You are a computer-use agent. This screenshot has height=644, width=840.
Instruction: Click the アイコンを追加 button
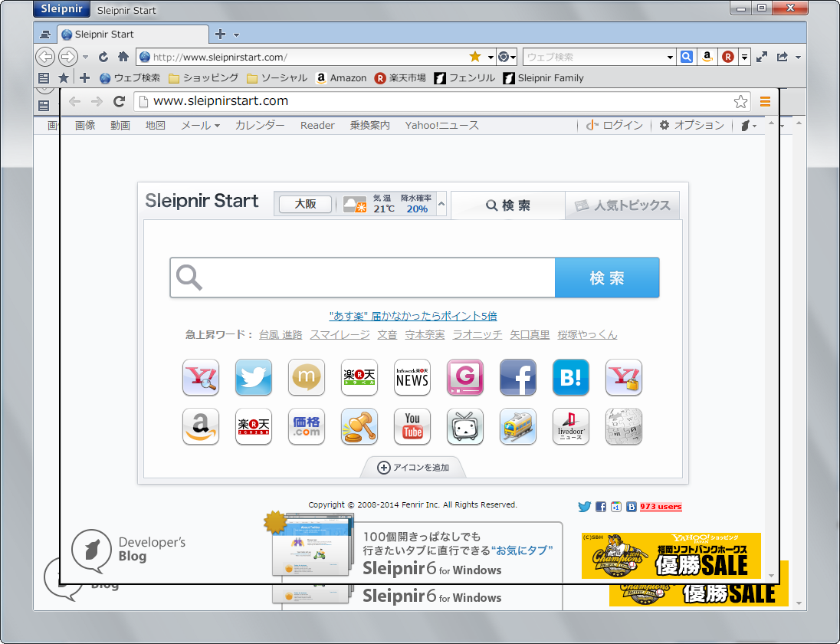[x=413, y=467]
